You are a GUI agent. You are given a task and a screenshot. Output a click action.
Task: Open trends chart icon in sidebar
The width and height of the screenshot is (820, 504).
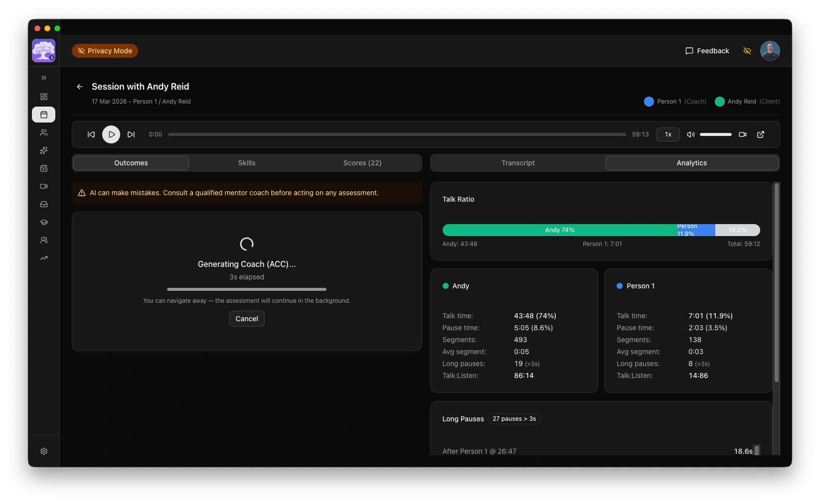pyautogui.click(x=44, y=258)
